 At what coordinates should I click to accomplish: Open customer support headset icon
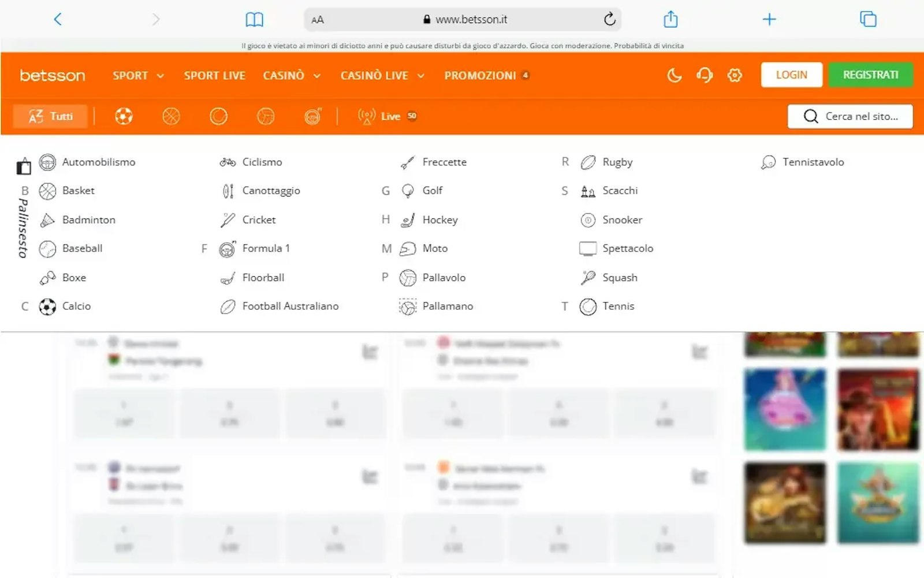(704, 75)
